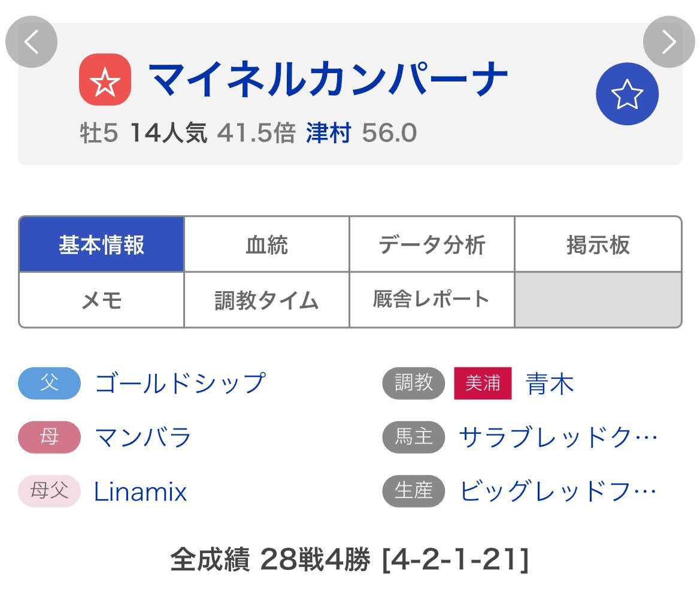Expand the truncated サラブレッドク… owner name
This screenshot has height=604, width=700.
(x=559, y=437)
